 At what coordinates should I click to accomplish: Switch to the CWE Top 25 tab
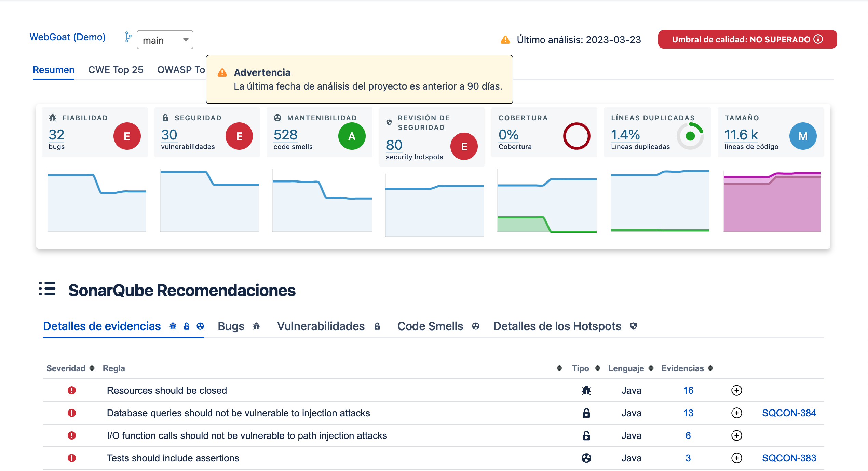pos(116,70)
